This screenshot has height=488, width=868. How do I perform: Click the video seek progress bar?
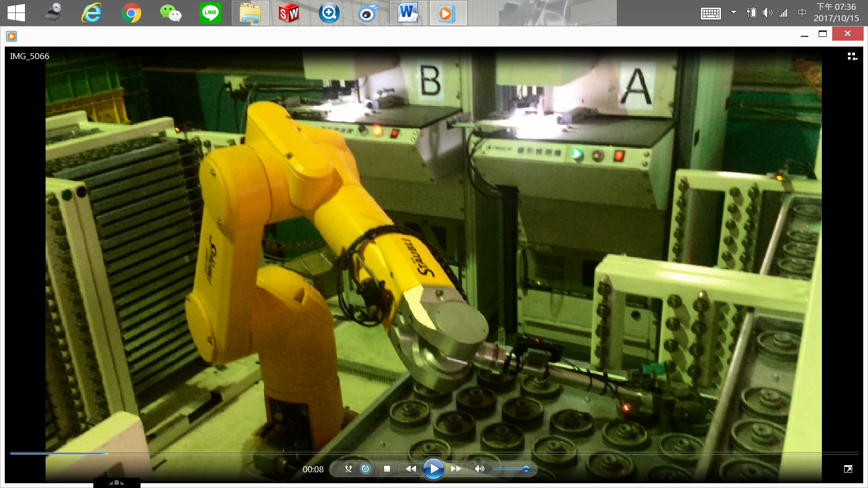pos(434,453)
